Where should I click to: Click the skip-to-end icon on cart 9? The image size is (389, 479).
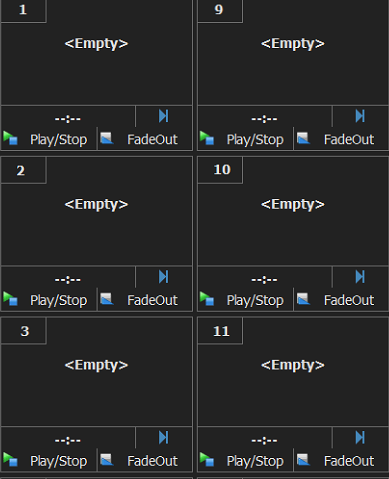(360, 116)
